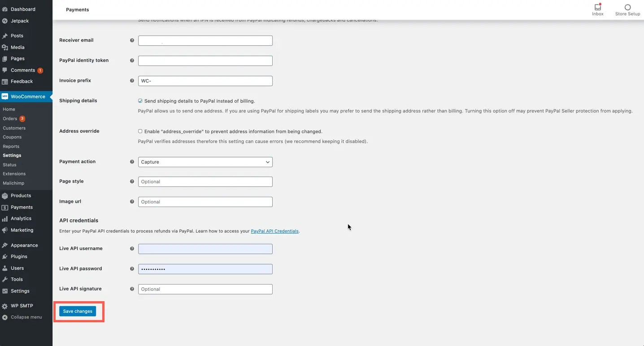Click the WP SMTP gear icon
Viewport: 644px width, 346px height.
point(5,306)
